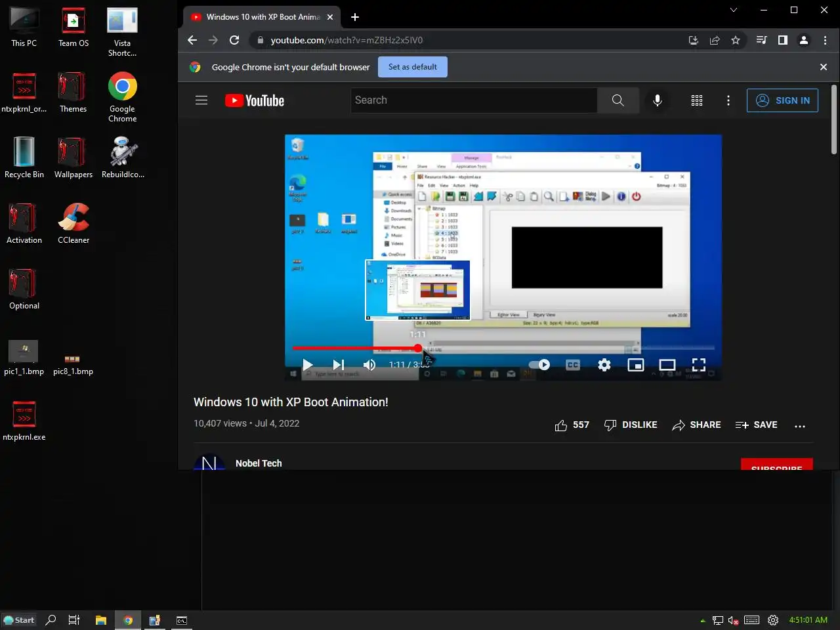Start voice search with the microphone
This screenshot has height=630, width=840.
pos(658,100)
